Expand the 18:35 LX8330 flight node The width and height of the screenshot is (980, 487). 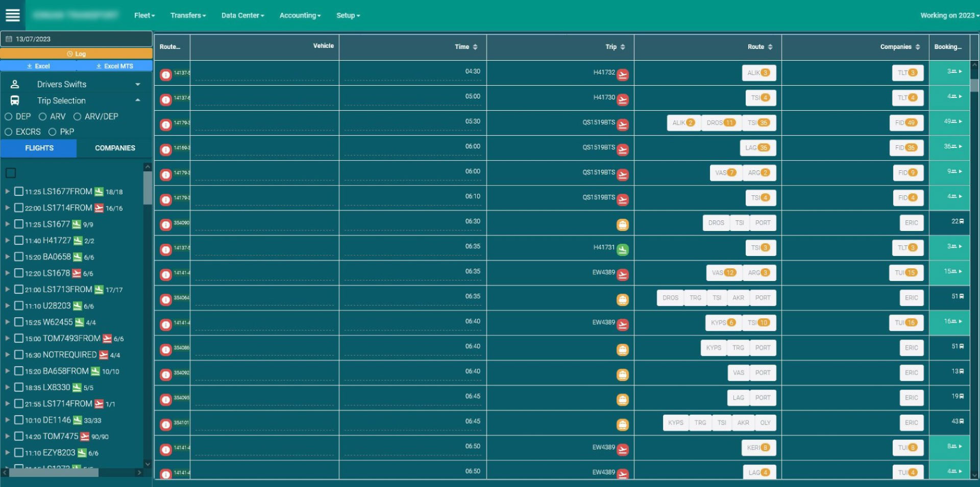pyautogui.click(x=7, y=388)
